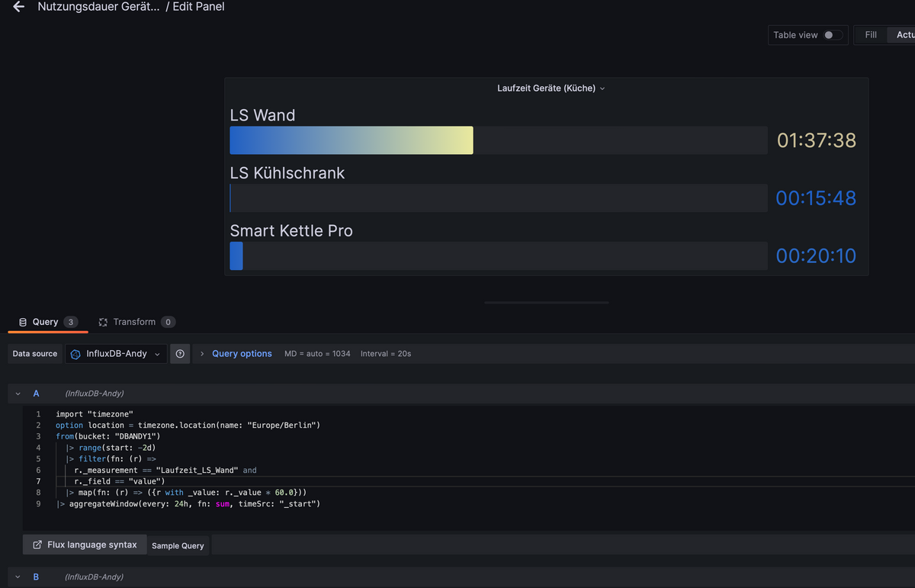The height and width of the screenshot is (588, 915).
Task: Click the MD = auto = 1034 text
Action: [x=317, y=354]
